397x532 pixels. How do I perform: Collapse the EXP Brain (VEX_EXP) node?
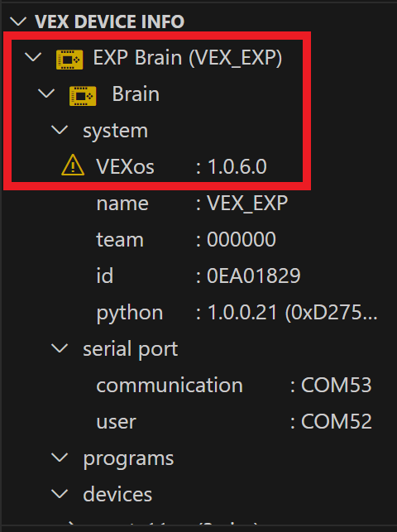coord(34,57)
